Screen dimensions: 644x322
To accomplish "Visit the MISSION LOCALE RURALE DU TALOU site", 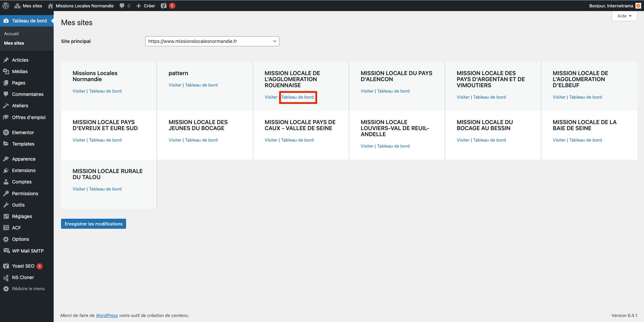I will point(79,189).
